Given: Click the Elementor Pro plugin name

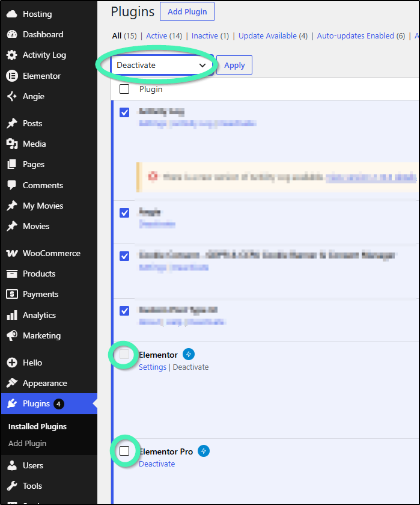Looking at the screenshot, I should pyautogui.click(x=166, y=451).
